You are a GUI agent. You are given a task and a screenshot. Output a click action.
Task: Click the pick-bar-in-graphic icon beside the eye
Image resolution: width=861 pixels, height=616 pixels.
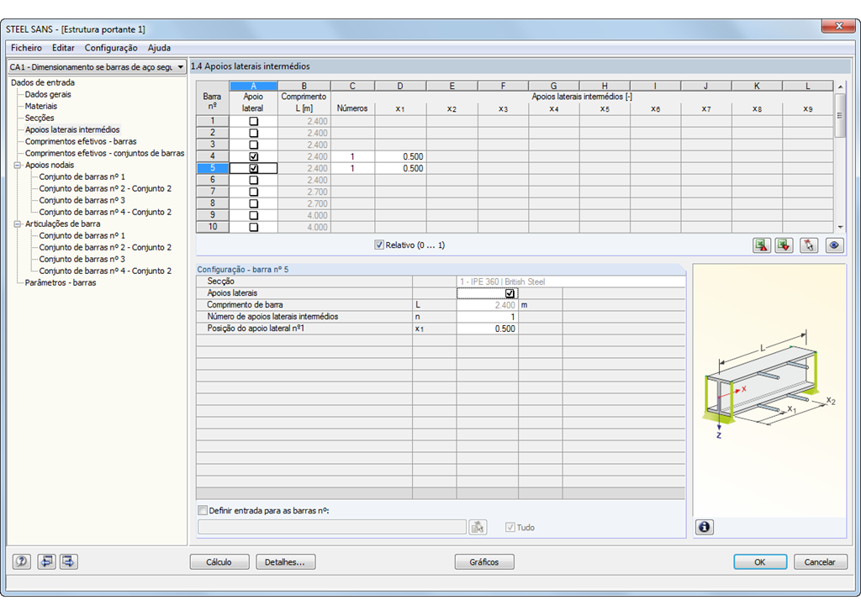(809, 245)
